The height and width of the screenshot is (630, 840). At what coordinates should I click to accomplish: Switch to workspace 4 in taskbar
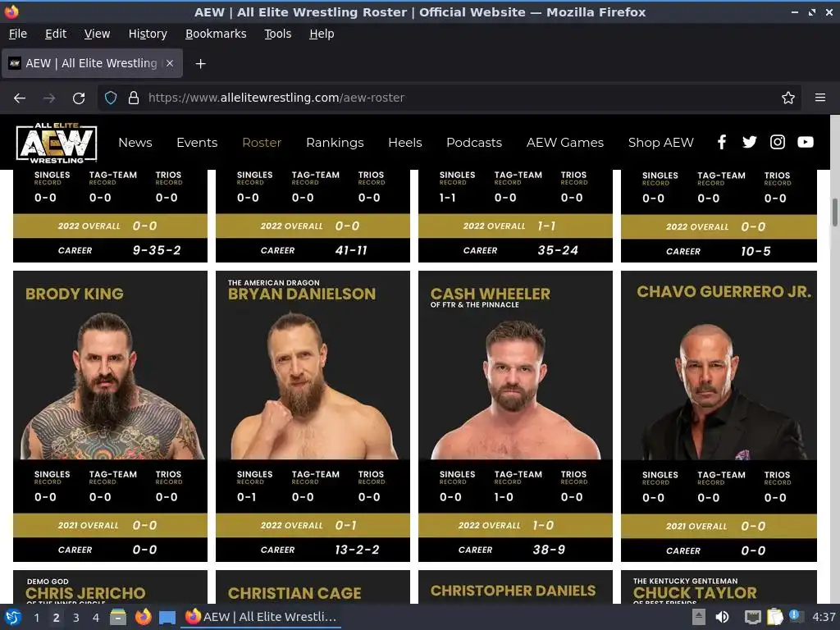(x=96, y=617)
